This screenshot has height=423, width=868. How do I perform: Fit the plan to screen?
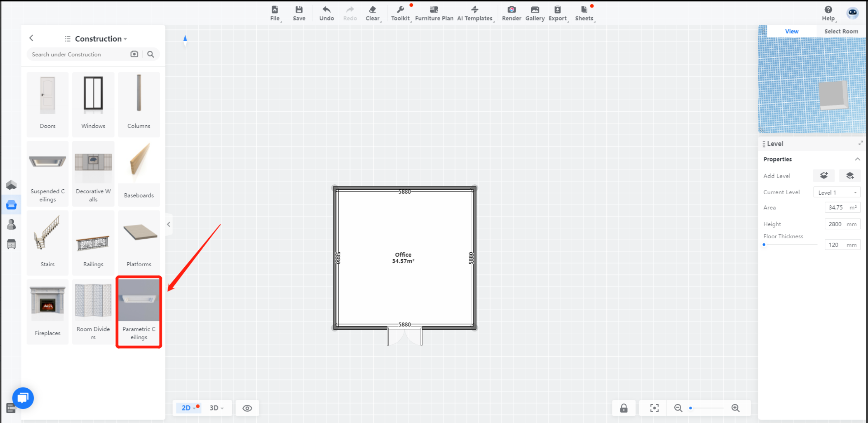(x=654, y=408)
